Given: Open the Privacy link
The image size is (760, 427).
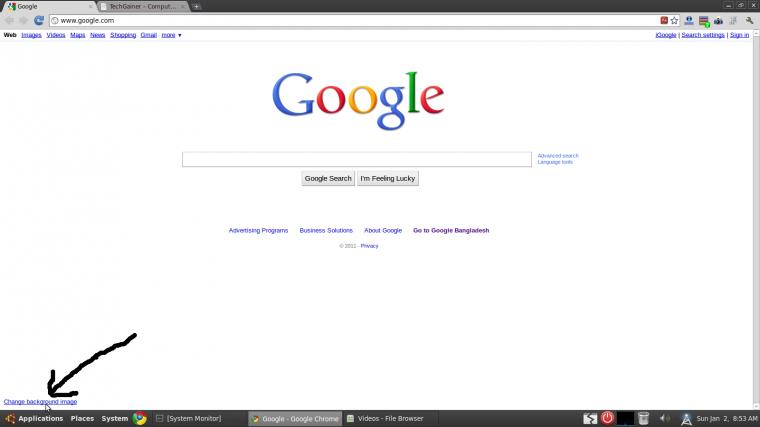Looking at the screenshot, I should click(369, 246).
